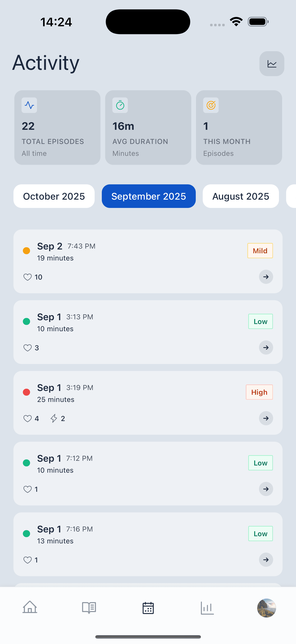Open the chart view icon beside Activity
The height and width of the screenshot is (644, 296).
pos(272,64)
